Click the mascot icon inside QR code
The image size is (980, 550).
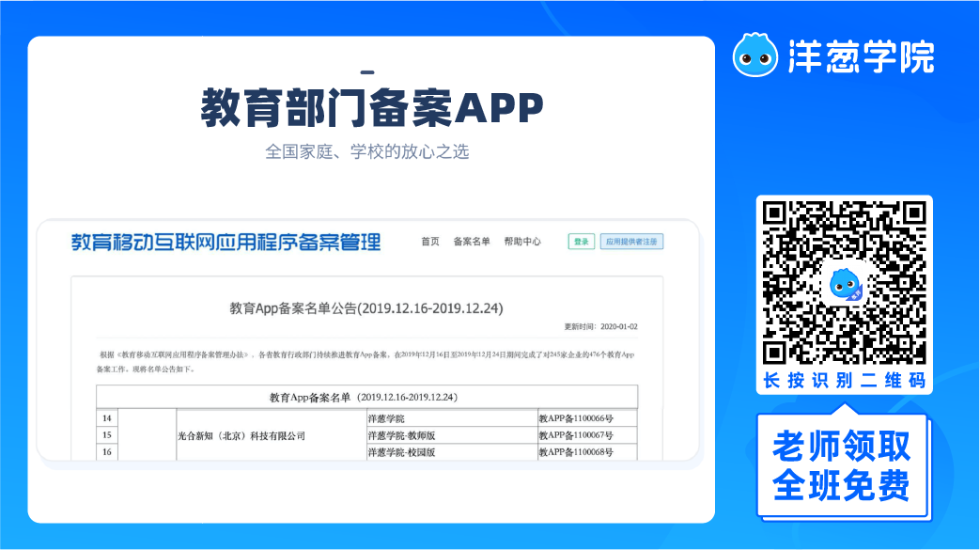845,285
